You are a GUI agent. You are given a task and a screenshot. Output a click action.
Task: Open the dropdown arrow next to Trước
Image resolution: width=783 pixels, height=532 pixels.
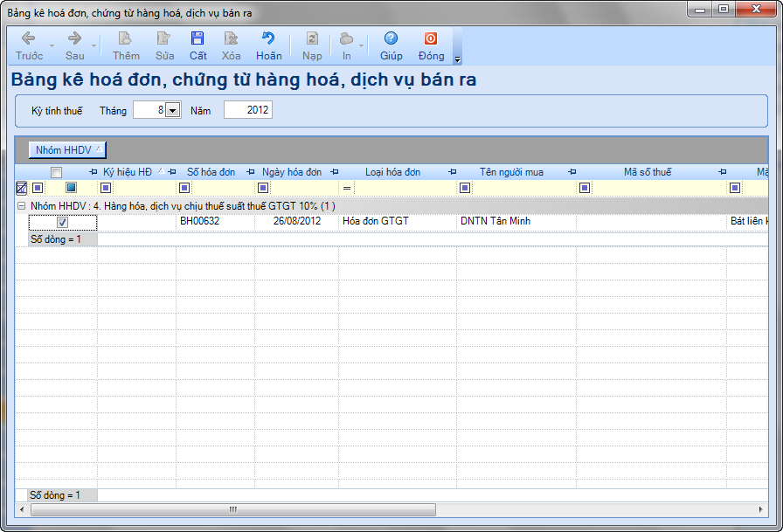click(52, 46)
